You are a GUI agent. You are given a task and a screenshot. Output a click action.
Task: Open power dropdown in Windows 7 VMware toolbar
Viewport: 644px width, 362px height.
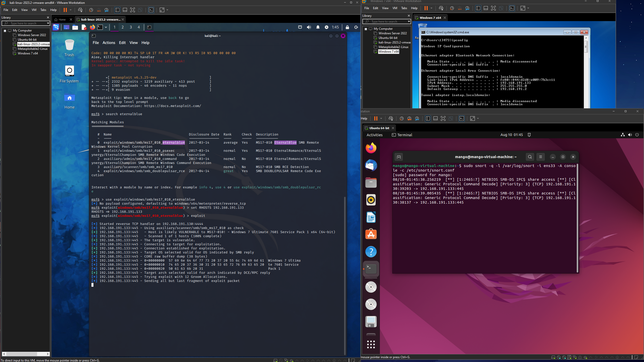431,8
